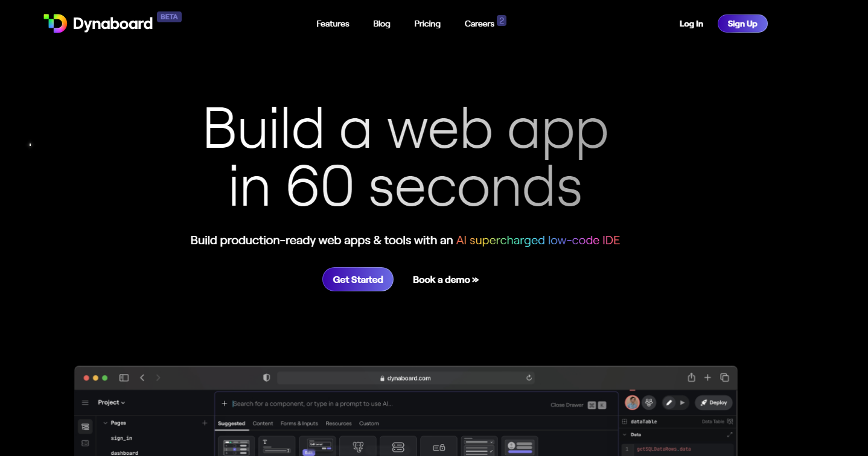Select the user card component thumbnail
The width and height of the screenshot is (868, 456).
point(520,446)
